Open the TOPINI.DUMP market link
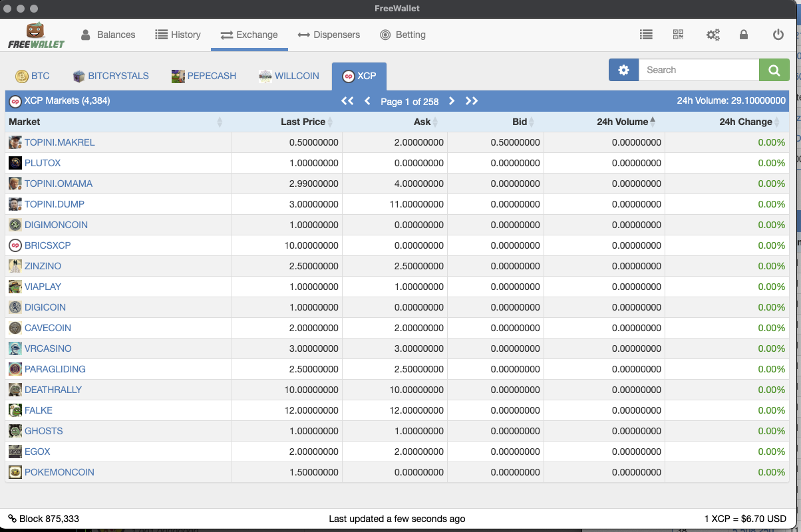Viewport: 801px width, 532px height. click(55, 204)
